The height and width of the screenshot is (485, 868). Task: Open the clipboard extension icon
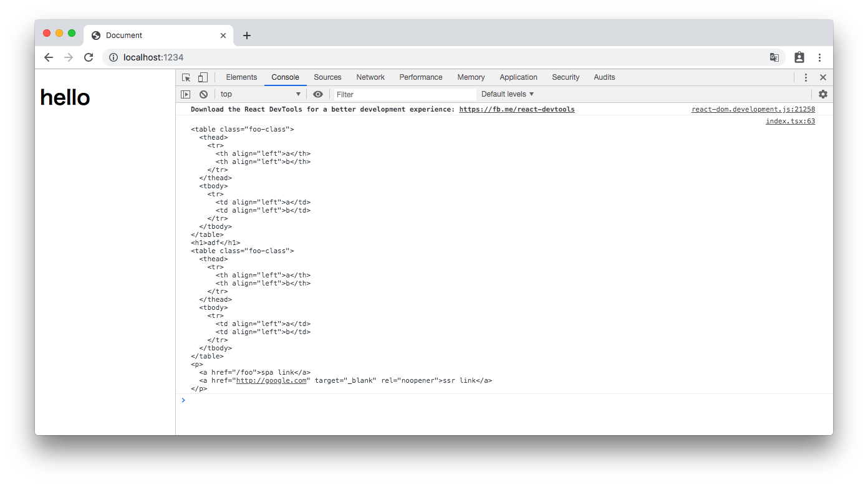click(799, 57)
